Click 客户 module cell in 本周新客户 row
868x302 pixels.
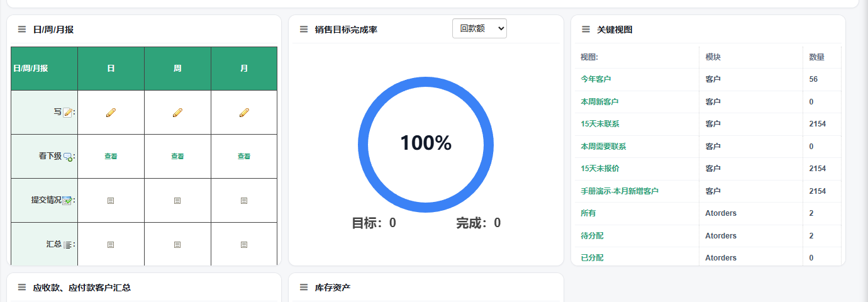tap(713, 101)
